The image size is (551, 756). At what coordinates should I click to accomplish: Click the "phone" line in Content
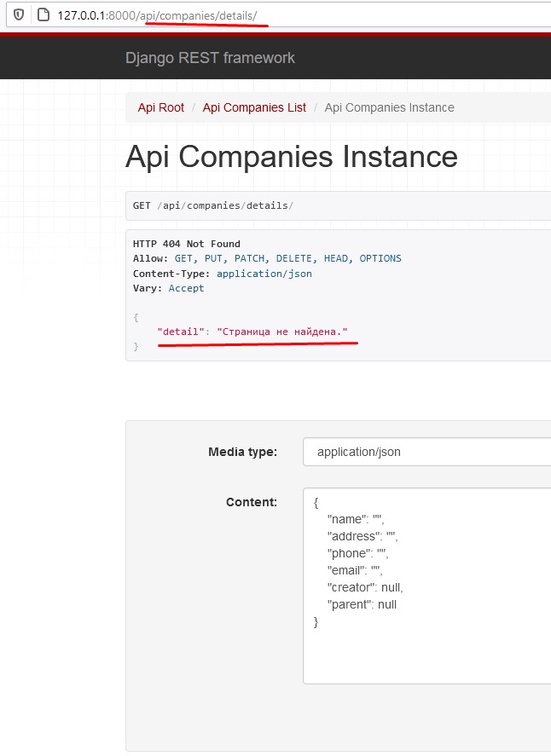[357, 553]
